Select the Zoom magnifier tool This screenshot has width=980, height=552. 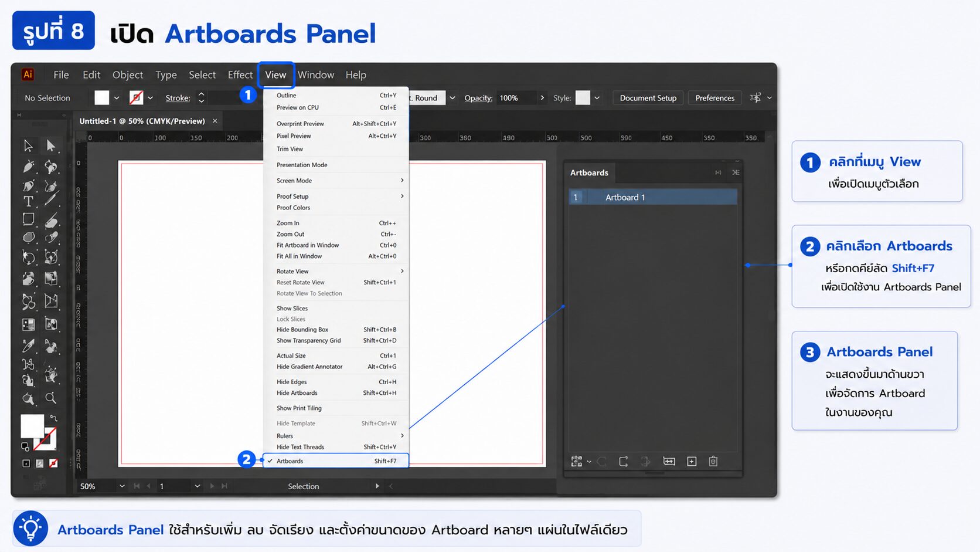pos(51,398)
